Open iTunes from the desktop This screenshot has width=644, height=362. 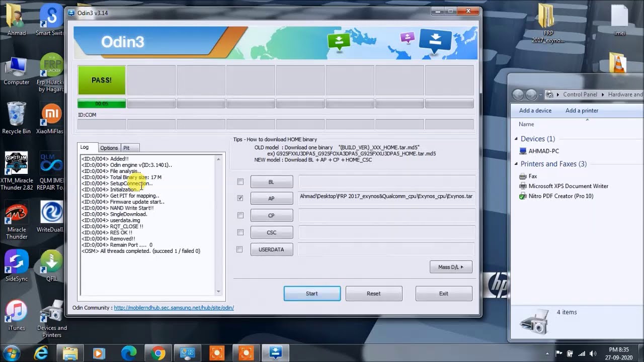17,315
